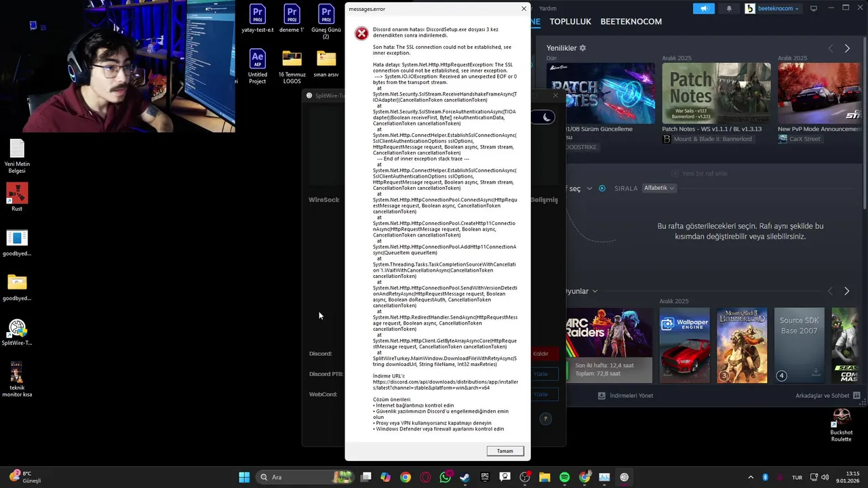Open Buckshot Roulette desktop shortcut
The height and width of the screenshot is (488, 868).
tap(842, 425)
